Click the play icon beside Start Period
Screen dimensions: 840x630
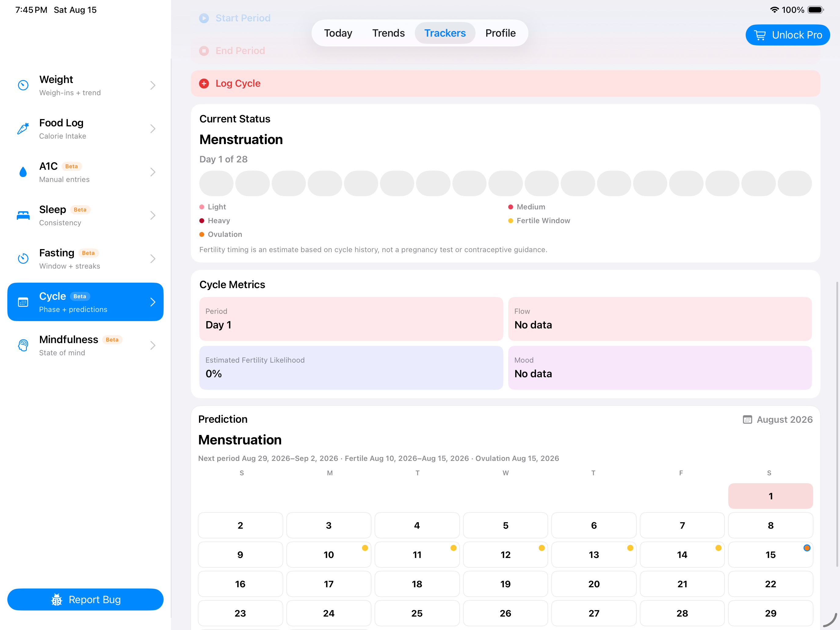[x=204, y=18]
